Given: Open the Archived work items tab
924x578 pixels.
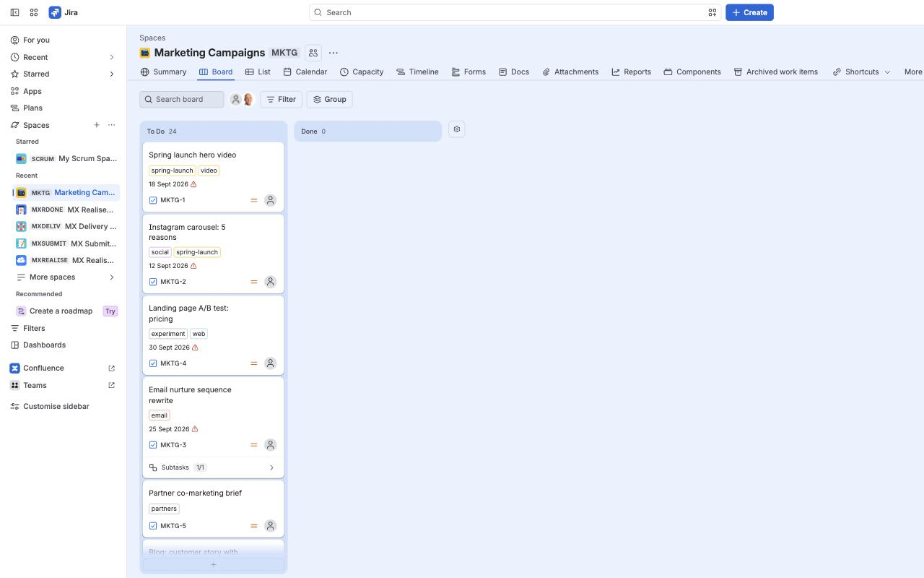Looking at the screenshot, I should point(776,72).
